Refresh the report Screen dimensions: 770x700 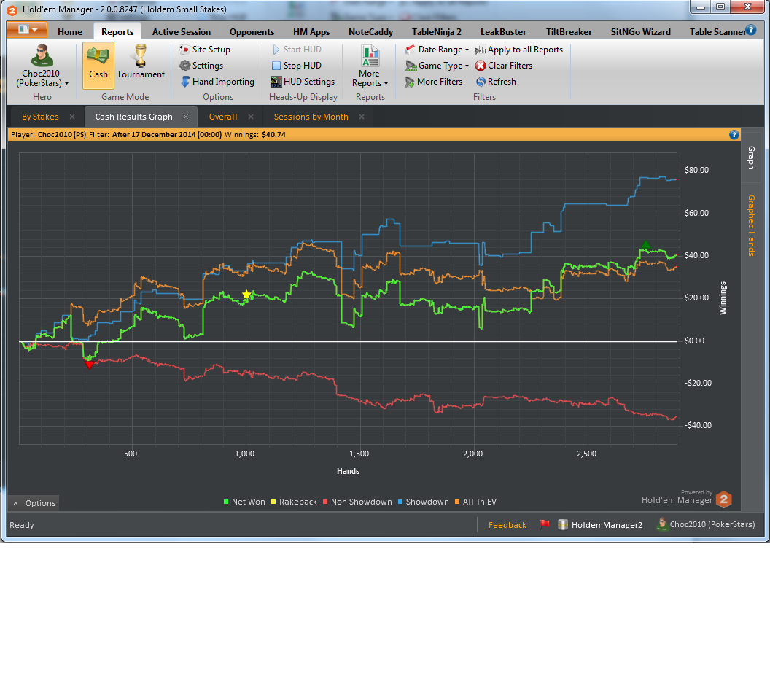496,82
